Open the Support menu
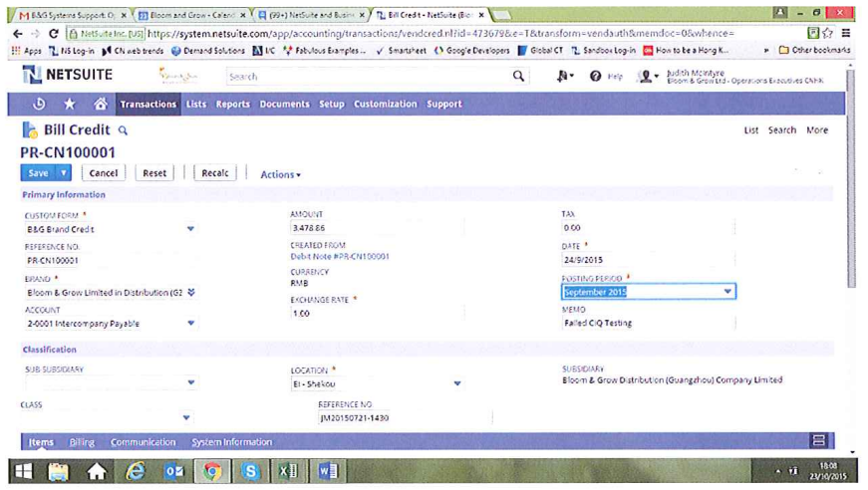 point(443,104)
